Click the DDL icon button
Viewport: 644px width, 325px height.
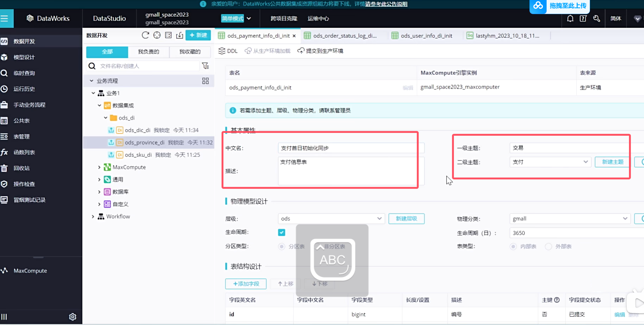[x=228, y=51]
